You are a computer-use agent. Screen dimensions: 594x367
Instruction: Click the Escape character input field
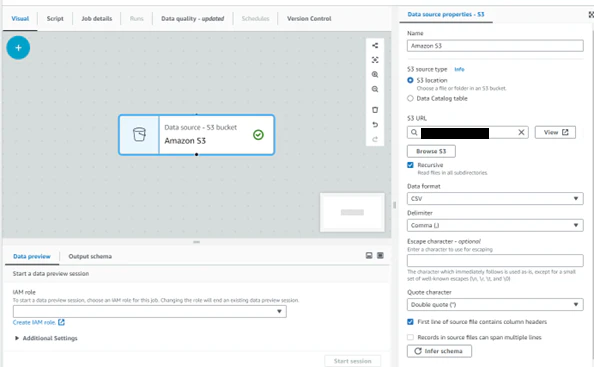tap(495, 261)
